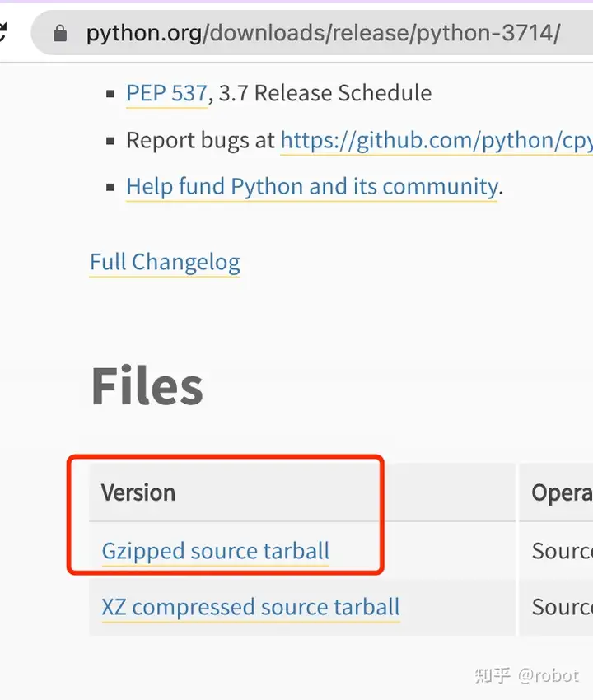
Task: Click the bullet beside PEP 537
Action: (110, 94)
